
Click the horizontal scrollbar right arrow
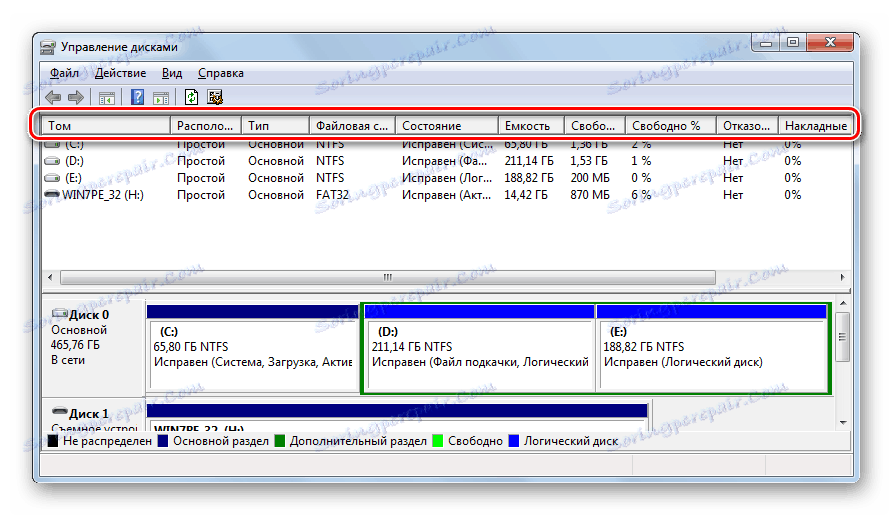click(842, 277)
